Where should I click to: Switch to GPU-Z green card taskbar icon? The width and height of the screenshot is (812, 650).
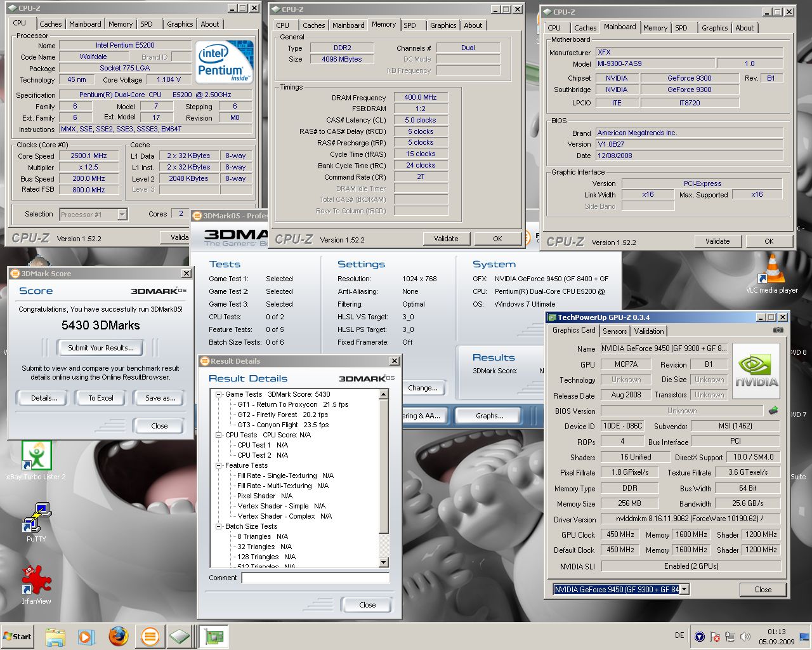(x=214, y=636)
